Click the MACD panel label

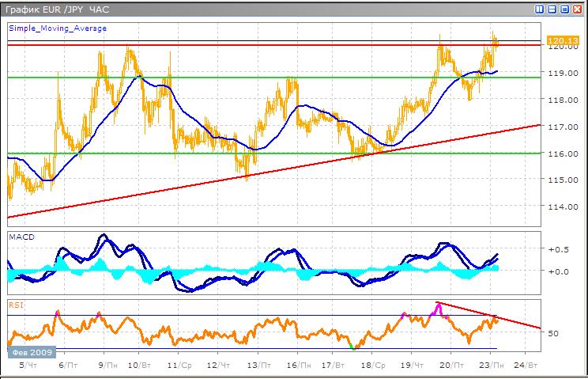point(21,237)
